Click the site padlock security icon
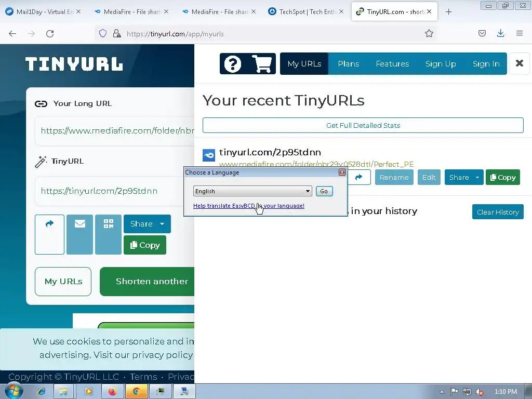The width and height of the screenshot is (532, 399). [x=117, y=33]
